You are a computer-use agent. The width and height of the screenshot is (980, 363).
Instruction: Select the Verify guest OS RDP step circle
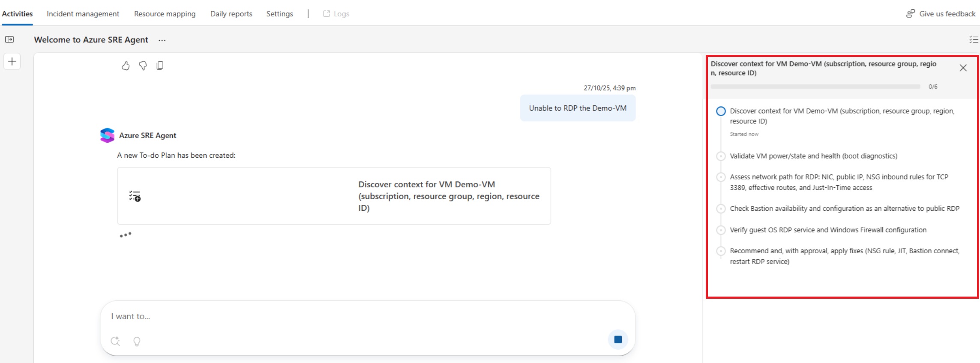pos(721,230)
